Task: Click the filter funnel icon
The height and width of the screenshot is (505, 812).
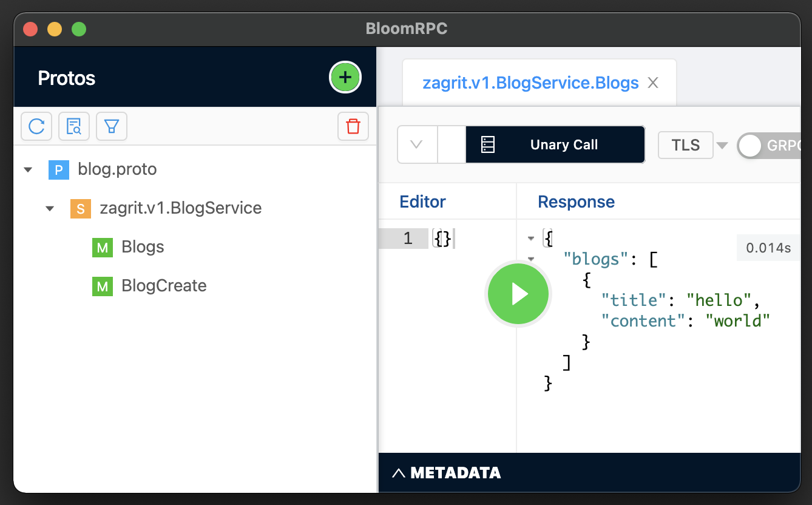Action: click(112, 126)
